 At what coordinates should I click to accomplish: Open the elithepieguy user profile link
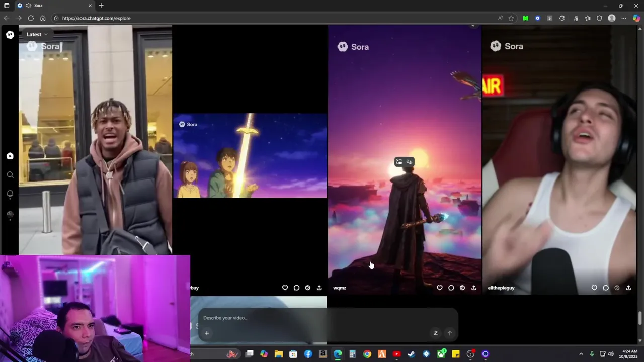(501, 288)
